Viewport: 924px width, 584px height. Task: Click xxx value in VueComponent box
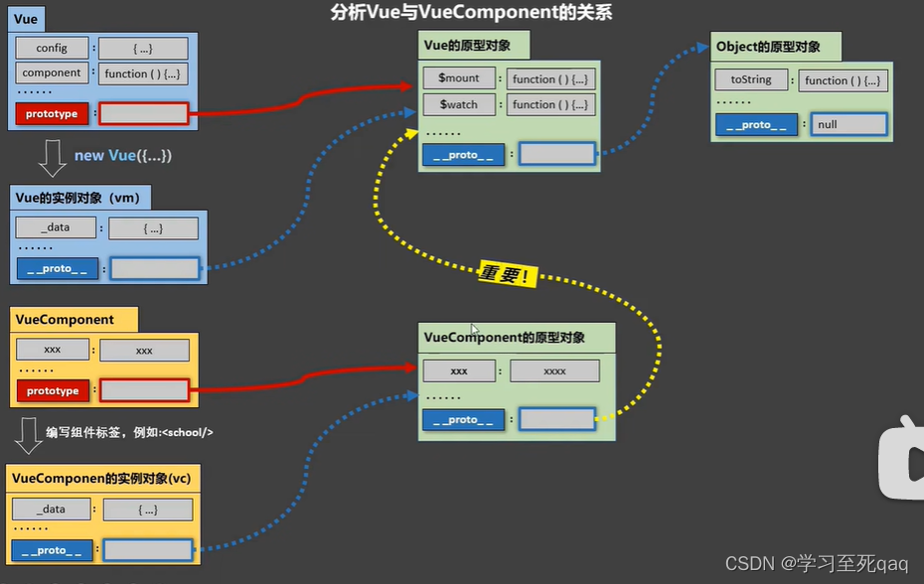(x=144, y=351)
